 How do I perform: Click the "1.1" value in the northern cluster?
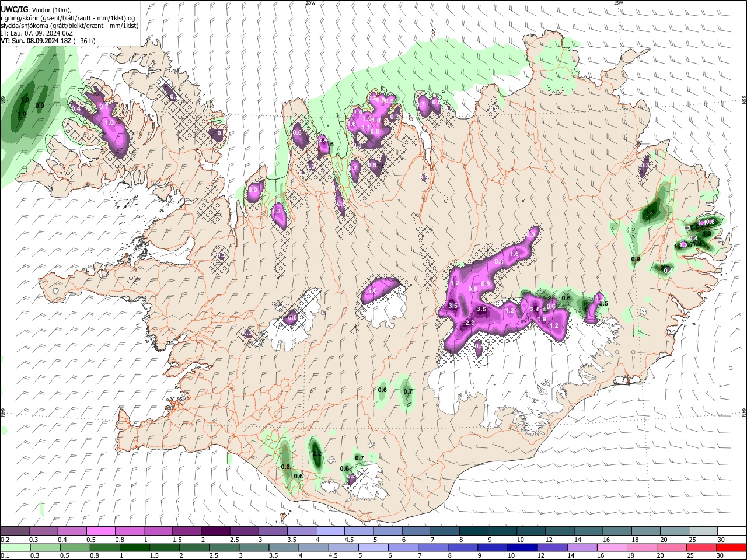(x=366, y=127)
